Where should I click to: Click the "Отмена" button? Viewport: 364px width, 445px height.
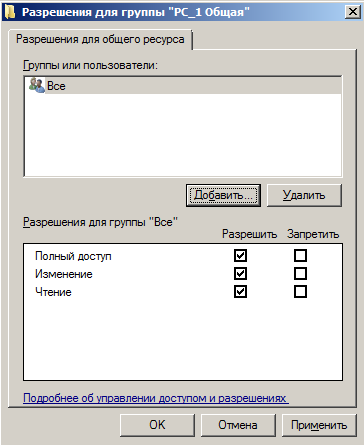pos(238,425)
